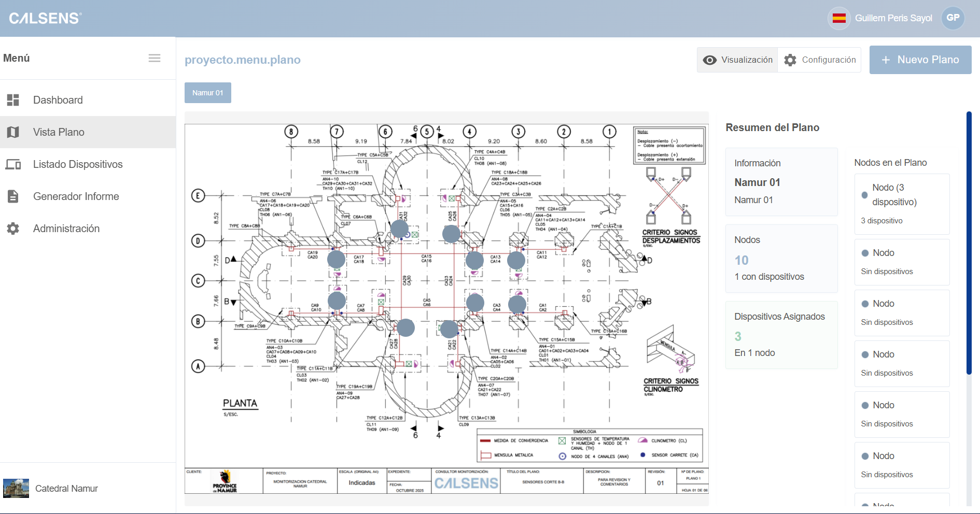This screenshot has width=980, height=514.
Task: Collapse the Menú panel with the hamburger toggle
Action: [154, 58]
